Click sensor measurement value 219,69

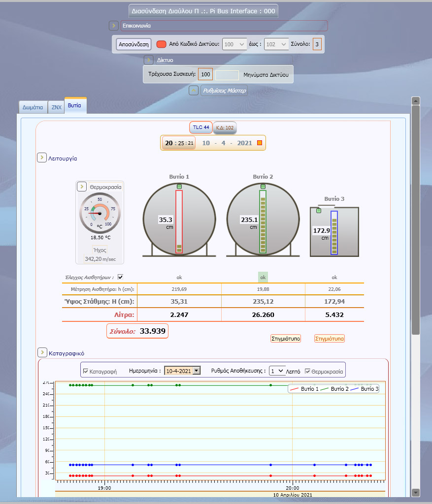point(179,289)
